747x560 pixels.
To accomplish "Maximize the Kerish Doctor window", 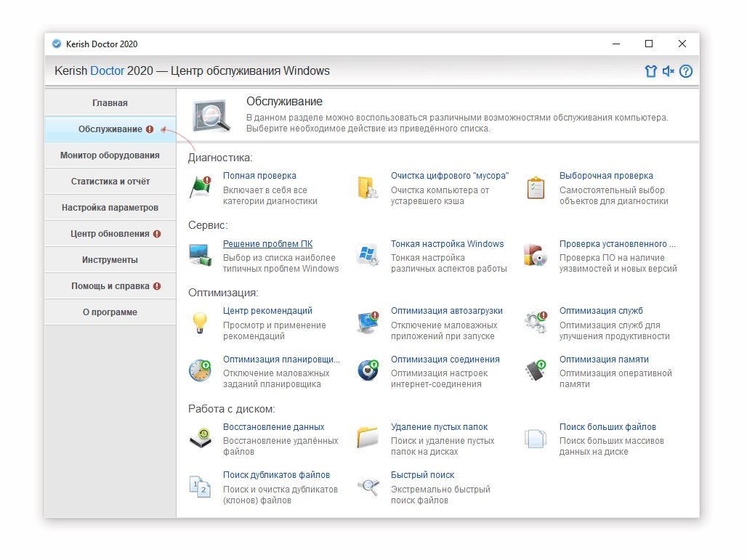I will [x=649, y=44].
